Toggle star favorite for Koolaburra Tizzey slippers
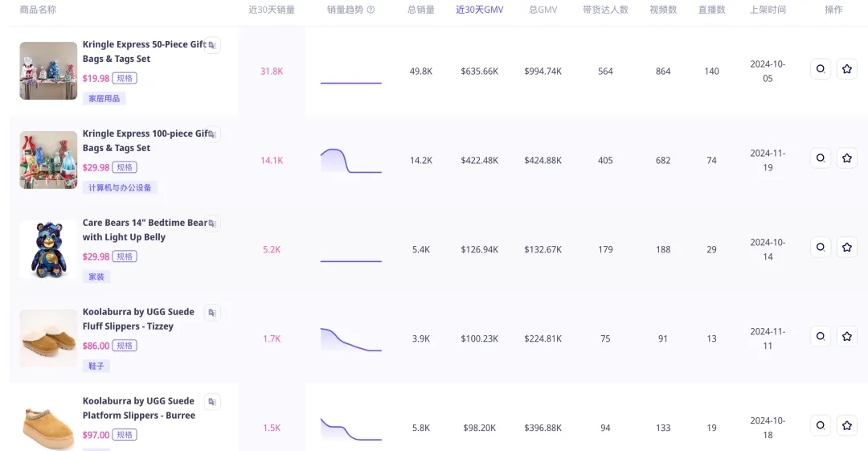Screen dimensions: 868x451 tap(846, 336)
